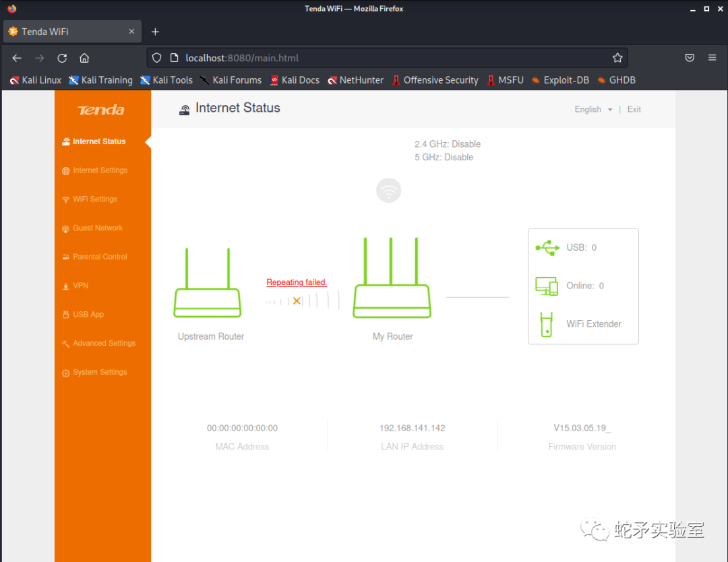Open Exploit-DB bookmark

click(x=560, y=80)
